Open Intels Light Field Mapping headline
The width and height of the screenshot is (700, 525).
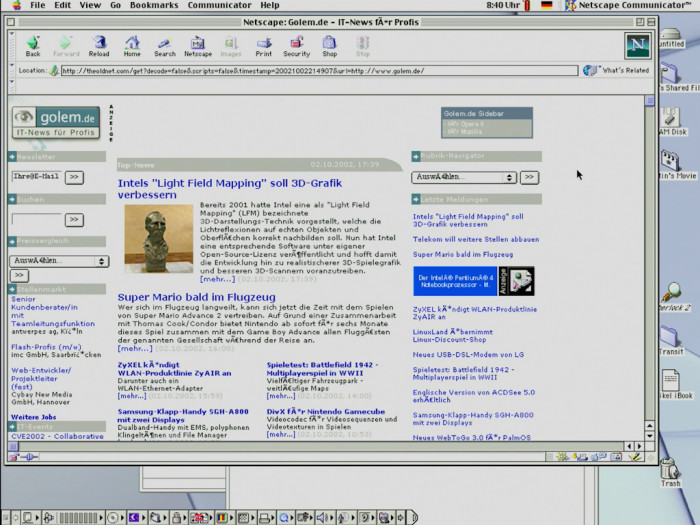[230, 189]
